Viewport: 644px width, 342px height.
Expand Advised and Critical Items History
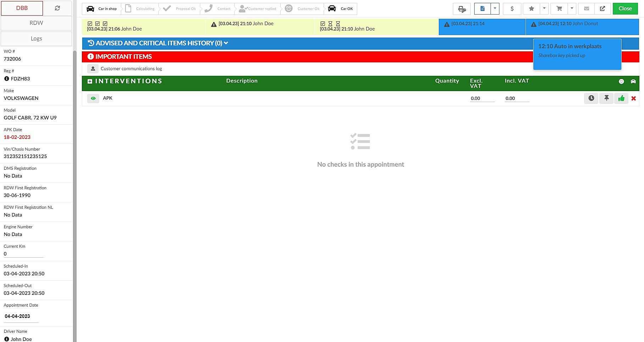click(x=158, y=43)
